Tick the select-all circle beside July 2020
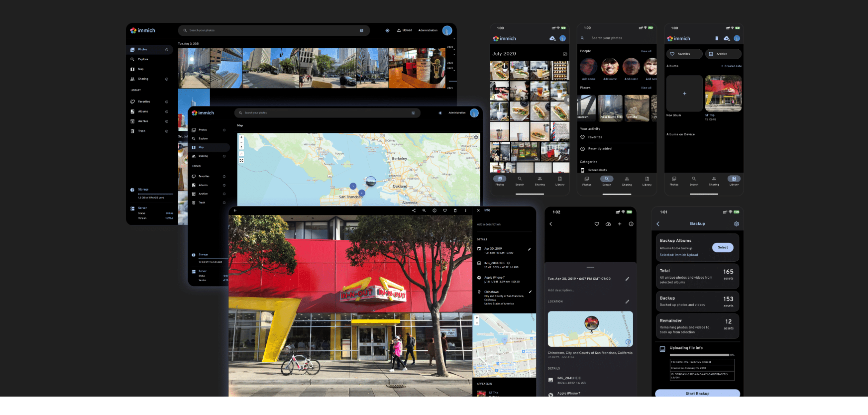This screenshot has width=868, height=415. (565, 54)
